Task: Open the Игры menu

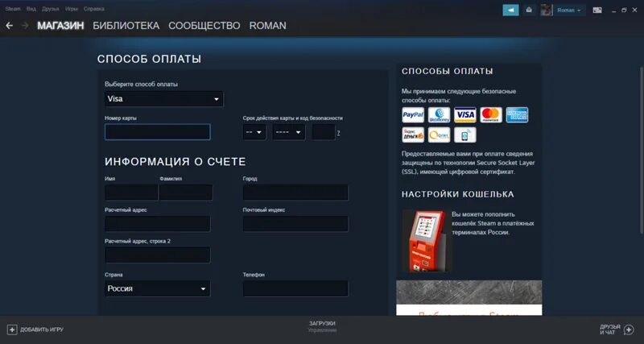Action: (72, 9)
